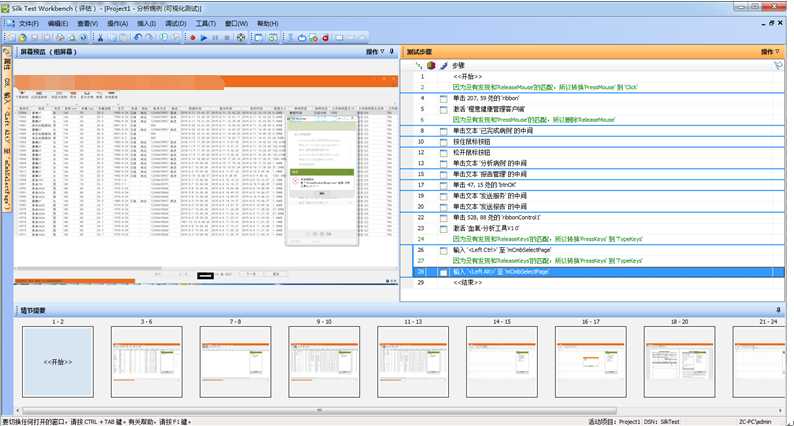Screen dimensions: 794x426
Task: Click the window icon on step 8 row
Action: click(444, 131)
